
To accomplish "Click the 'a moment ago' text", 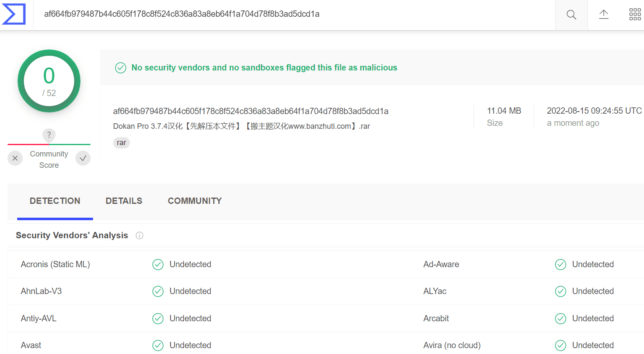I will tap(573, 123).
